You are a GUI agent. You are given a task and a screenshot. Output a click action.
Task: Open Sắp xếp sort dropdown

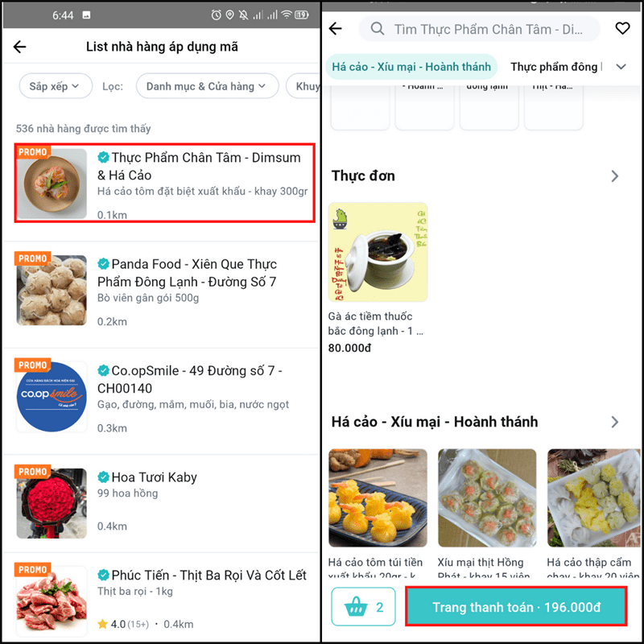point(56,86)
